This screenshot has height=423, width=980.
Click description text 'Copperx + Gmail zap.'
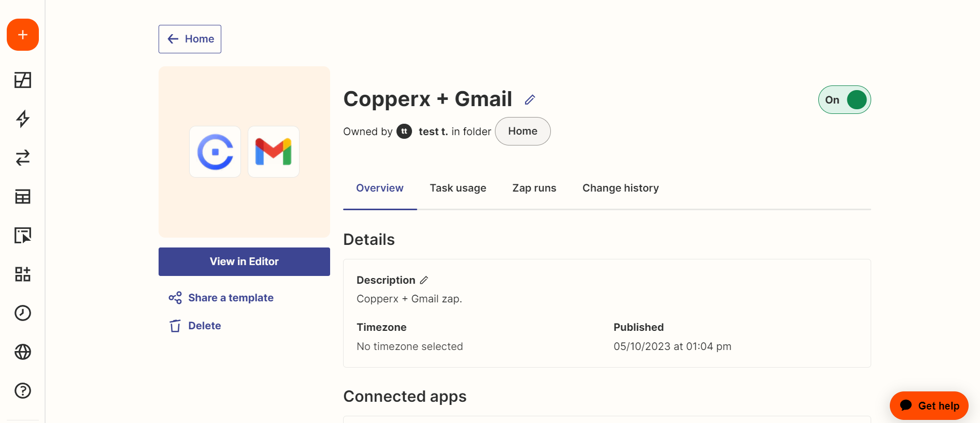(409, 299)
